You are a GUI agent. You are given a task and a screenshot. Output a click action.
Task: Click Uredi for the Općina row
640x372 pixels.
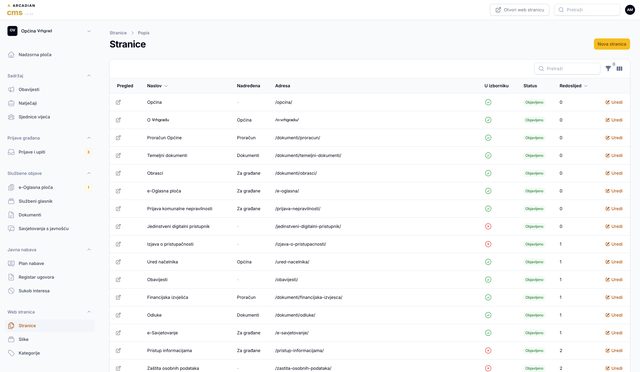[614, 102]
